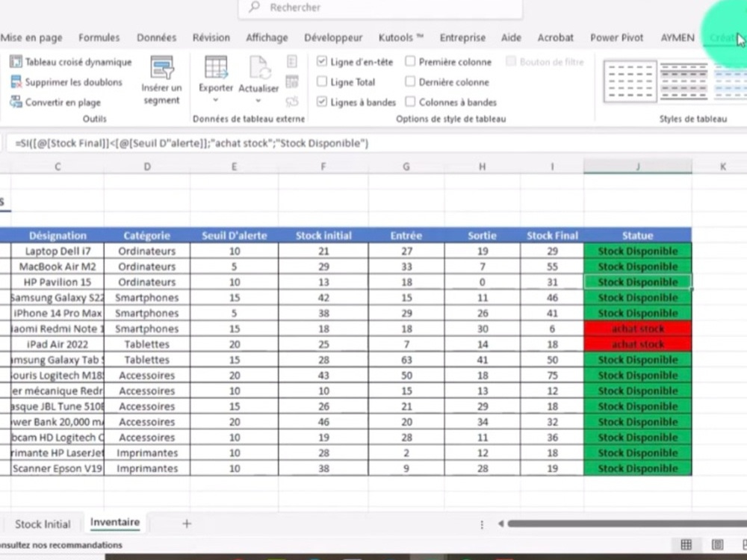
Task: Open the Aide tab
Action: pyautogui.click(x=511, y=37)
